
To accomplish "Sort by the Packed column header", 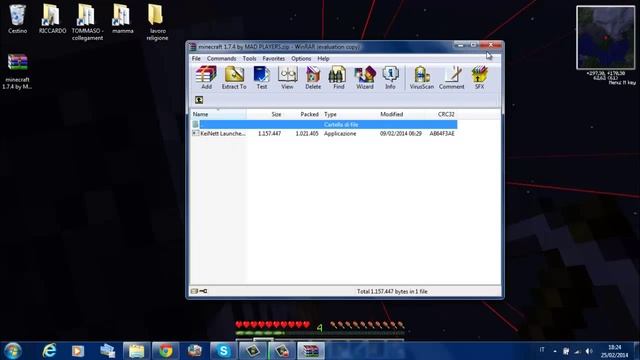I will [x=302, y=114].
